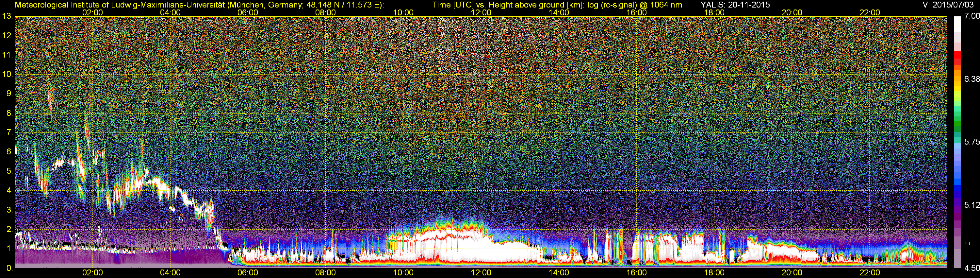Click the 13 km height axis label
The height and width of the screenshot is (278, 980).
point(7,16)
